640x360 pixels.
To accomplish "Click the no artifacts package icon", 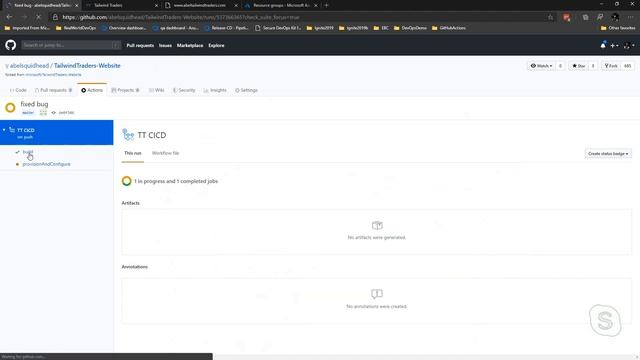I will coord(377,225).
